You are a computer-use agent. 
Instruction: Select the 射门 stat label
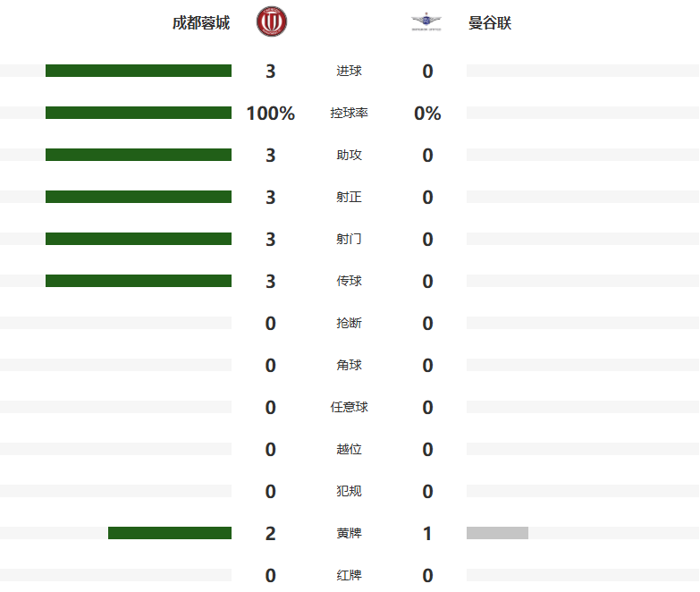(350, 239)
